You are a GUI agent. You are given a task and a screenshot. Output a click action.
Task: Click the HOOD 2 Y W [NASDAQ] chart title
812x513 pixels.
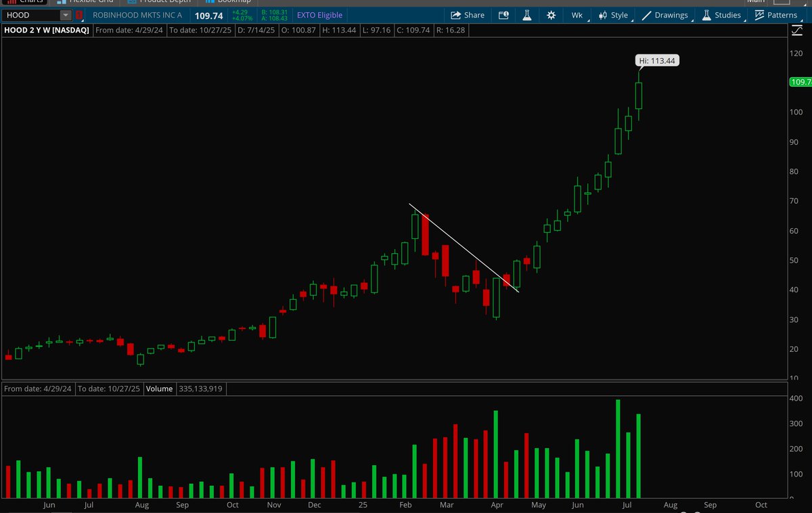point(46,30)
